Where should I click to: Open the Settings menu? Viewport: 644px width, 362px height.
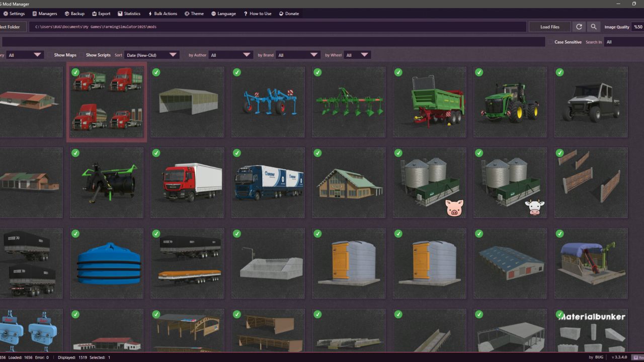(x=14, y=14)
